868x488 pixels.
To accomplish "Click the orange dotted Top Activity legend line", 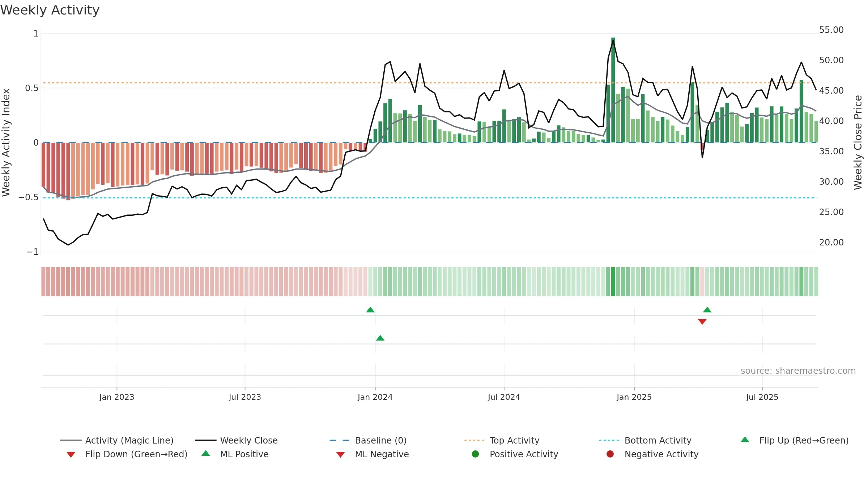I will point(474,440).
